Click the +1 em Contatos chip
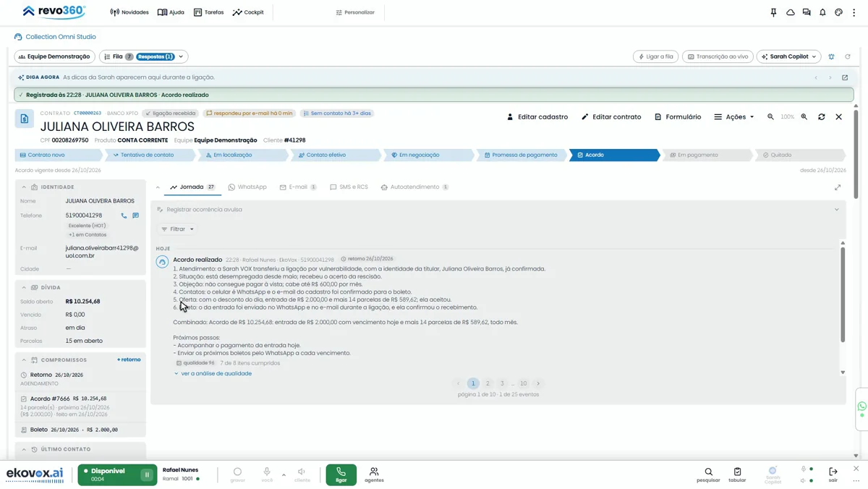Screen dimensions: 868x489 (x=88, y=235)
